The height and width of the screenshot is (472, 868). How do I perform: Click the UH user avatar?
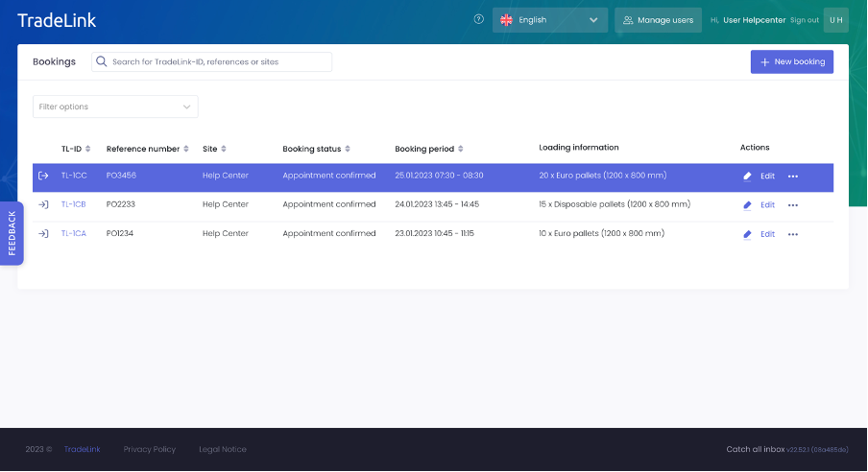tap(835, 20)
